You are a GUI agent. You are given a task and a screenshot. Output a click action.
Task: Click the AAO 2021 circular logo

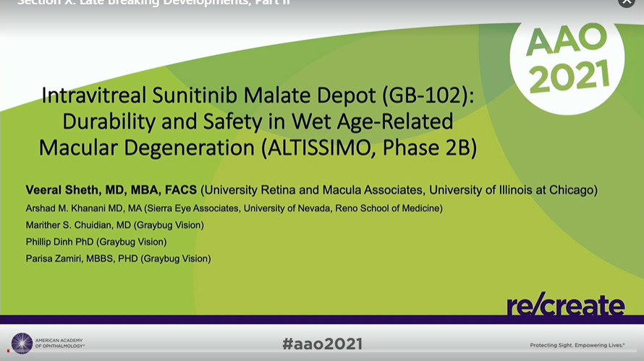tap(567, 58)
